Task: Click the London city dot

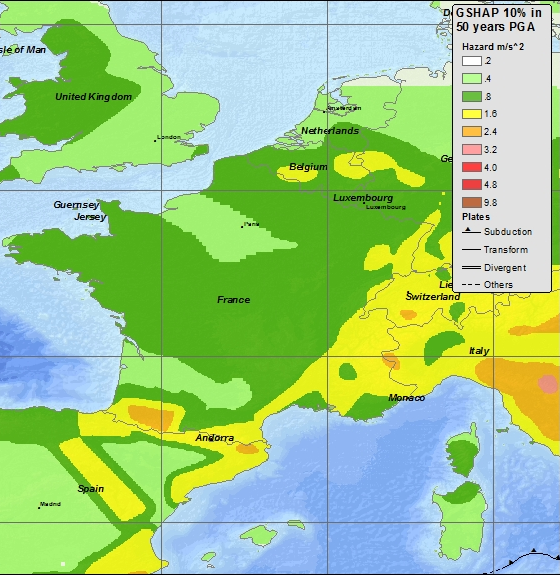Action: (x=155, y=140)
